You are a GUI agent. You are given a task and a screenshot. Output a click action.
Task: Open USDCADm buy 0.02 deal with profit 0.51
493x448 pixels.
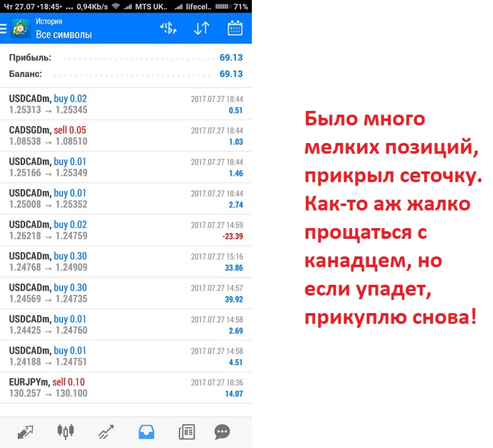coord(126,104)
